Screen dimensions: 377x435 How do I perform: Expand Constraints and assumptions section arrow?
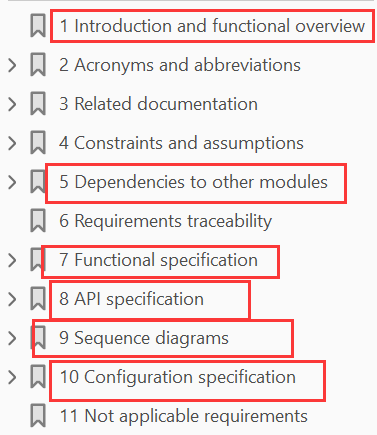(x=12, y=143)
